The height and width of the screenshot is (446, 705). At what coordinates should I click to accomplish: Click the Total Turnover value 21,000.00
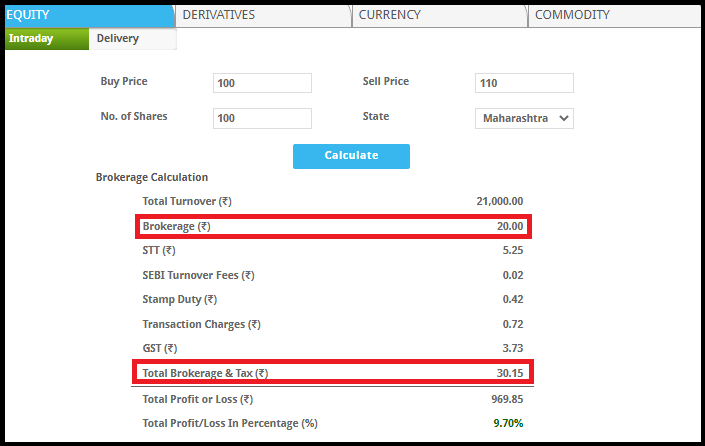click(x=500, y=202)
